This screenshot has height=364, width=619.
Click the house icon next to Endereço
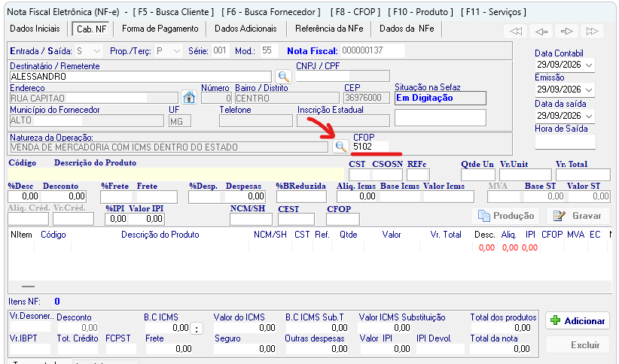pyautogui.click(x=189, y=97)
